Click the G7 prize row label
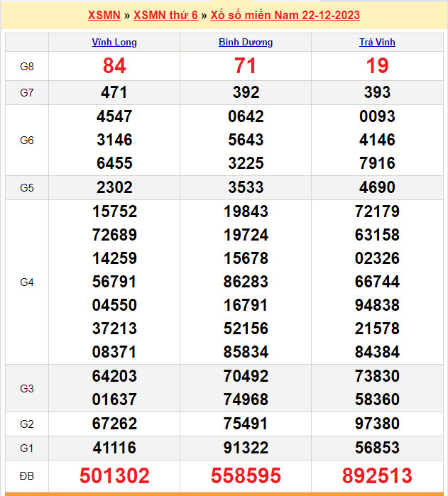Viewport: 448px width, 496px height. (x=27, y=92)
